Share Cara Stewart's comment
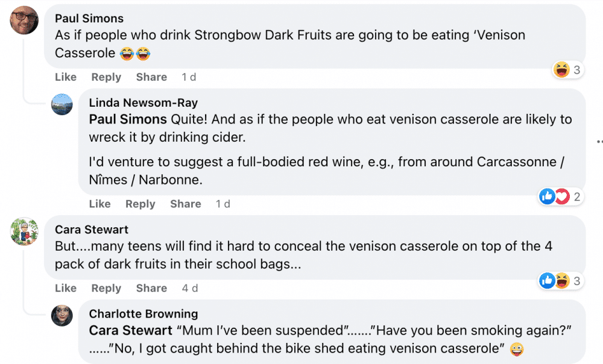 tap(151, 288)
